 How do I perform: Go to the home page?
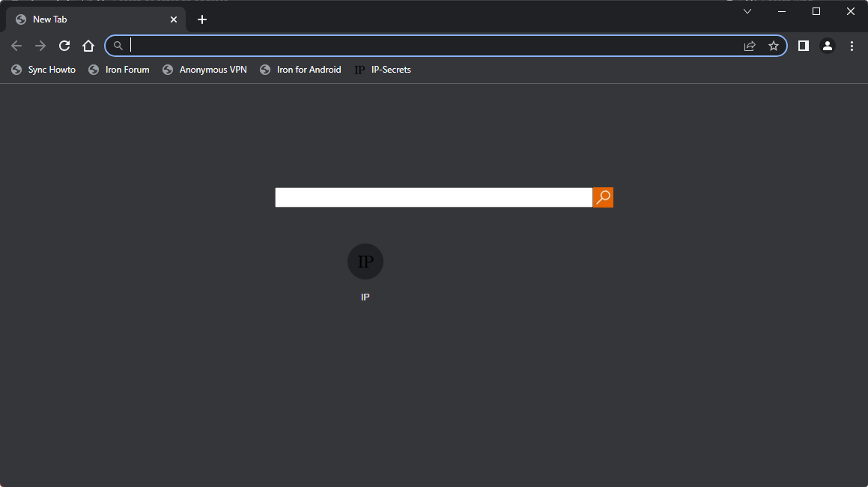pyautogui.click(x=88, y=46)
